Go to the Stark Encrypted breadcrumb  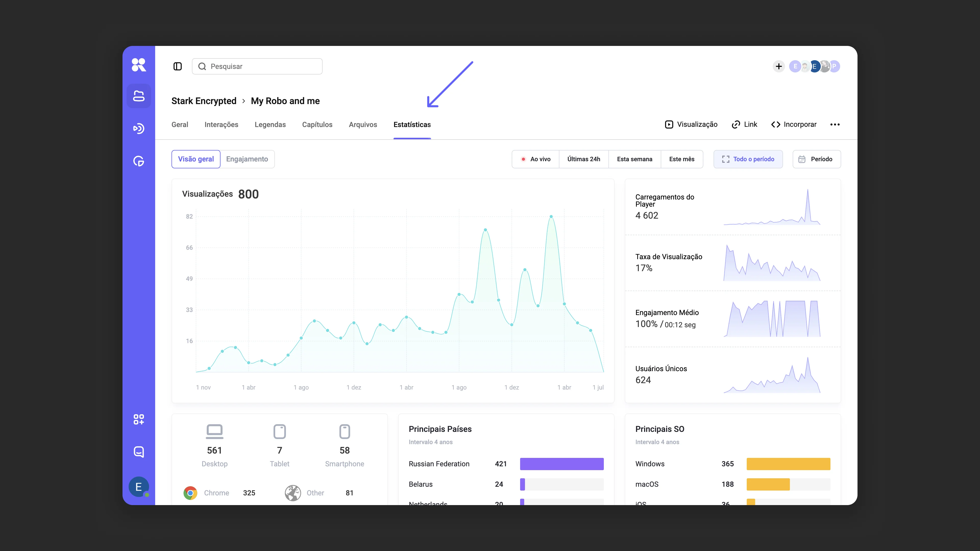tap(204, 101)
